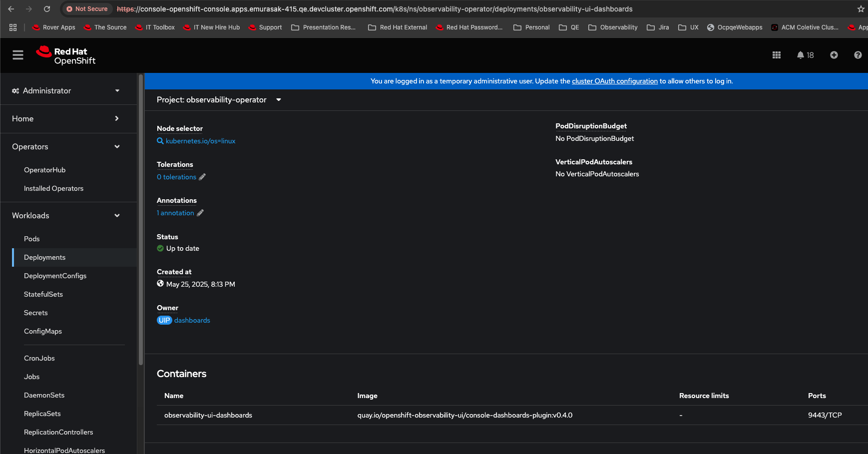Open the Administrator perspective switcher
Image resolution: width=868 pixels, height=454 pixels.
click(66, 91)
